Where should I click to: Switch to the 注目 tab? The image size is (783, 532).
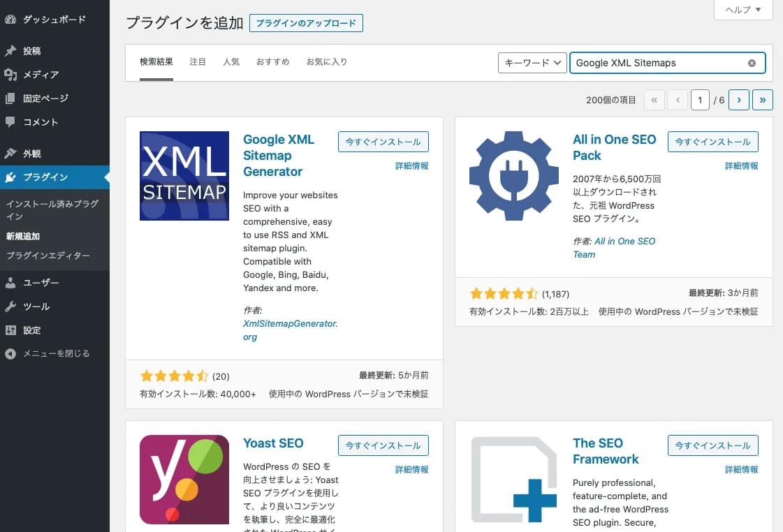(198, 62)
